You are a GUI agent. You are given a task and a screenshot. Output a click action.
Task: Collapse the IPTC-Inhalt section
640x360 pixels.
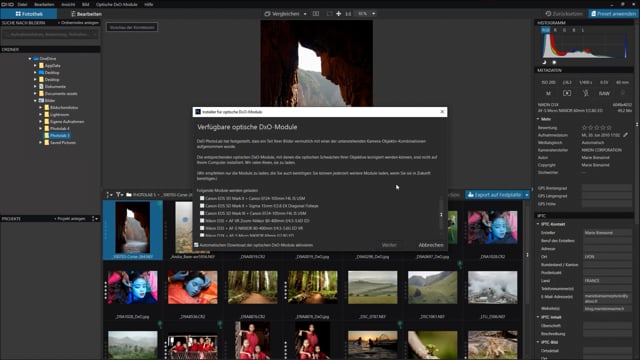point(538,317)
